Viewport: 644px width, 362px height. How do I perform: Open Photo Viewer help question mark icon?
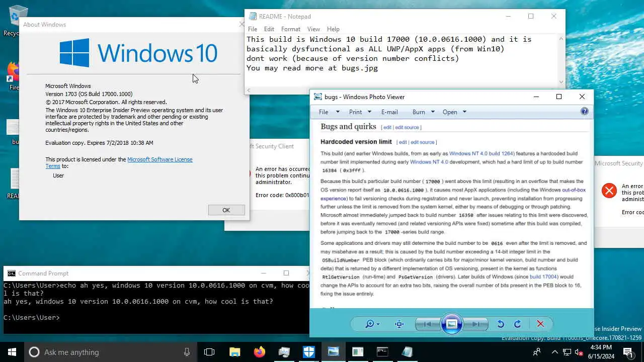coord(585,112)
